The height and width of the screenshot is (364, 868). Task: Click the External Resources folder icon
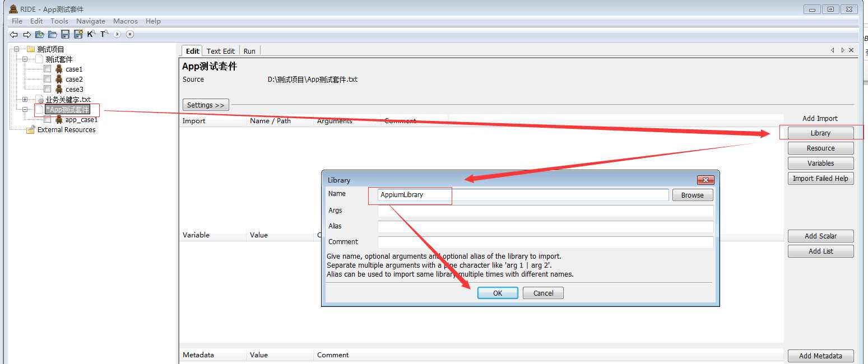(x=31, y=129)
